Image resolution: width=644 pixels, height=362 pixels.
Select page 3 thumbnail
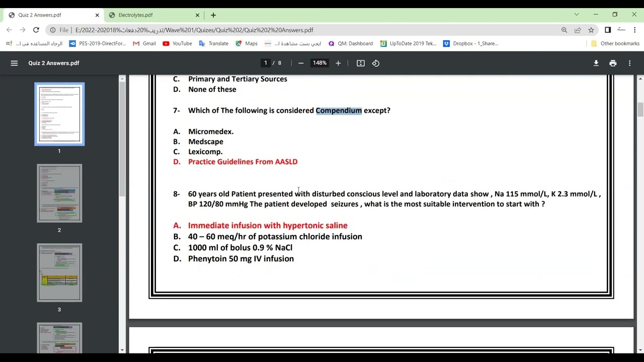pos(59,273)
